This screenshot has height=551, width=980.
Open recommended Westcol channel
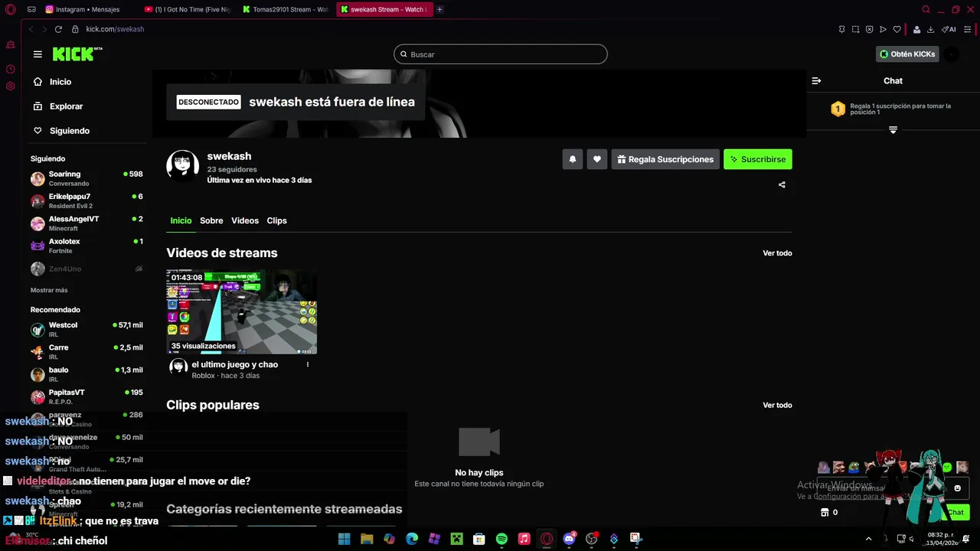tap(87, 329)
